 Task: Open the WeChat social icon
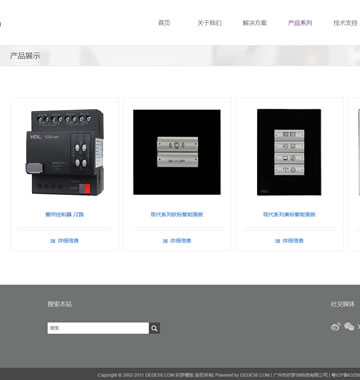click(x=349, y=327)
